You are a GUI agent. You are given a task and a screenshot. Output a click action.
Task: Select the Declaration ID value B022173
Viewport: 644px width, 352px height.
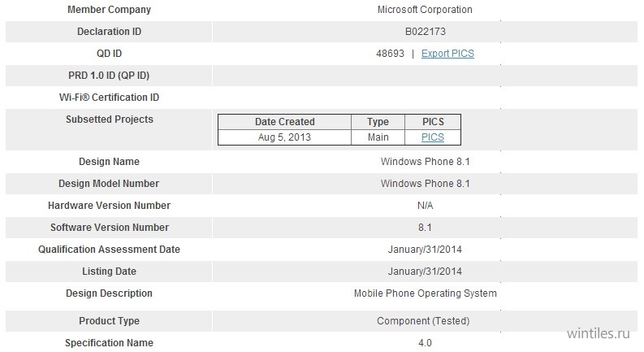pyautogui.click(x=425, y=32)
